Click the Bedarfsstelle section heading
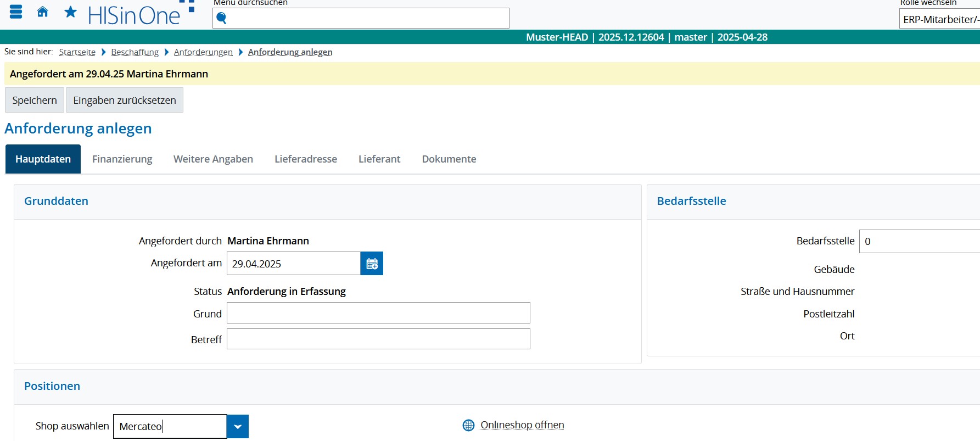The image size is (980, 441). (691, 201)
